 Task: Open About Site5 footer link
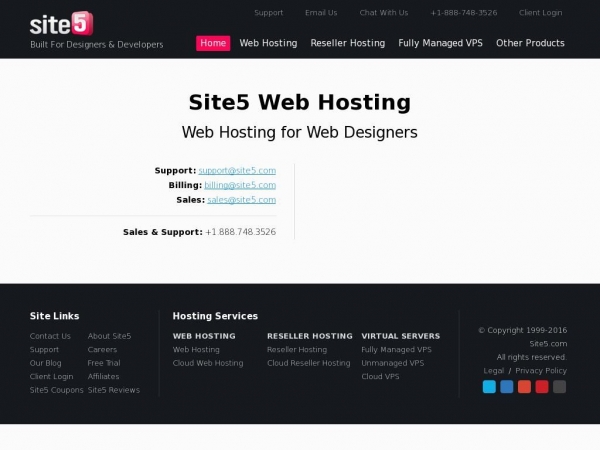109,336
